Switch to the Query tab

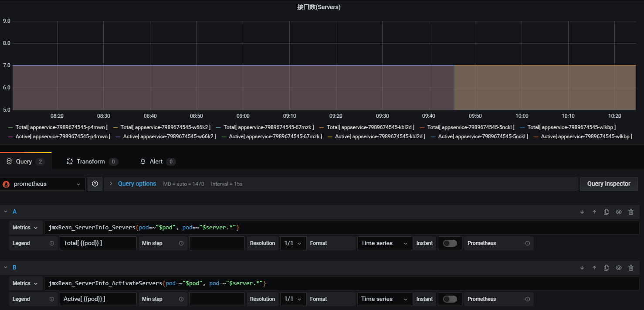26,161
